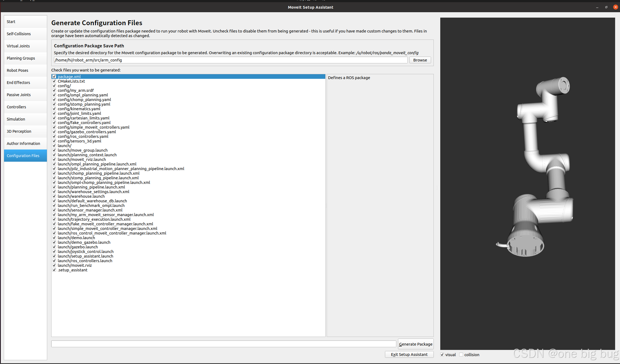Close the MoveIt Setup Assistant window
This screenshot has height=364, width=620.
[615, 7]
